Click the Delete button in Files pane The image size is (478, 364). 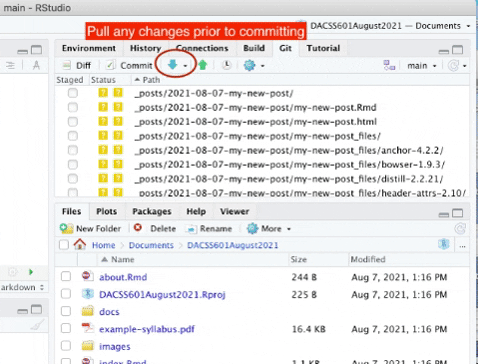(x=155, y=229)
